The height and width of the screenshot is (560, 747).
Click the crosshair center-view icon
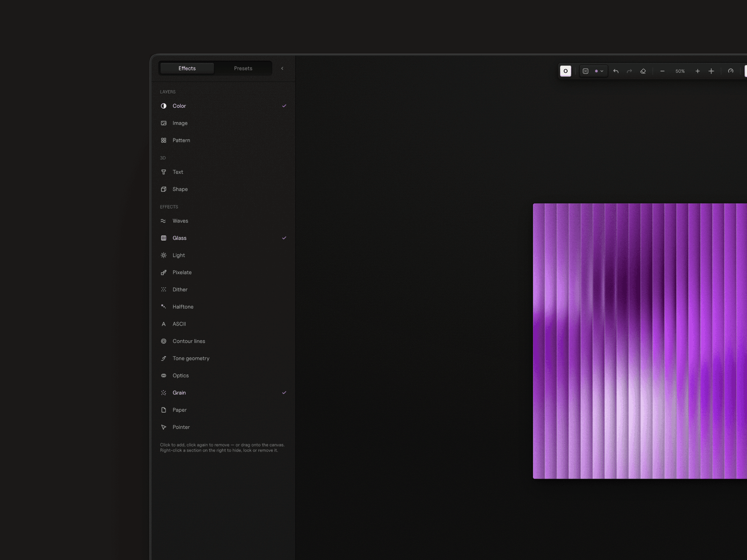711,71
